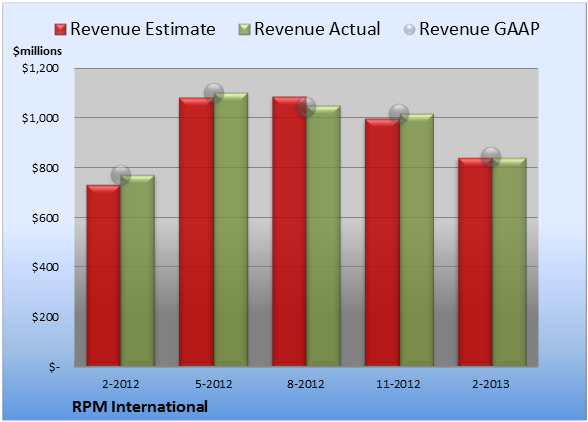Viewport: 588px width, 422px height.
Task: Click the red estimate bar for 8-2012
Action: [290, 231]
